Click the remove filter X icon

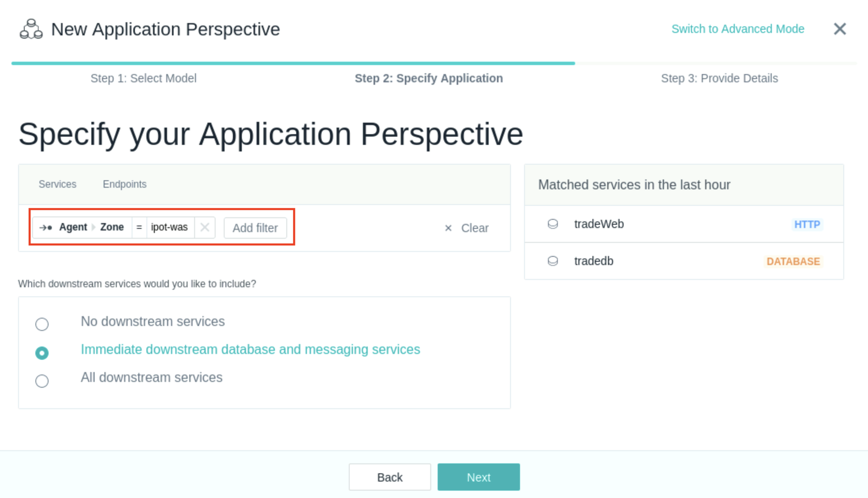205,227
